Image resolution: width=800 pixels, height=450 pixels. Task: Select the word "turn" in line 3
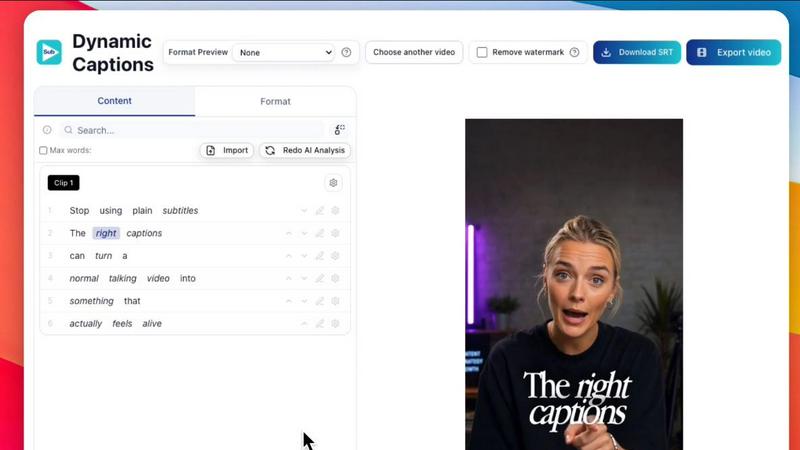(x=104, y=256)
